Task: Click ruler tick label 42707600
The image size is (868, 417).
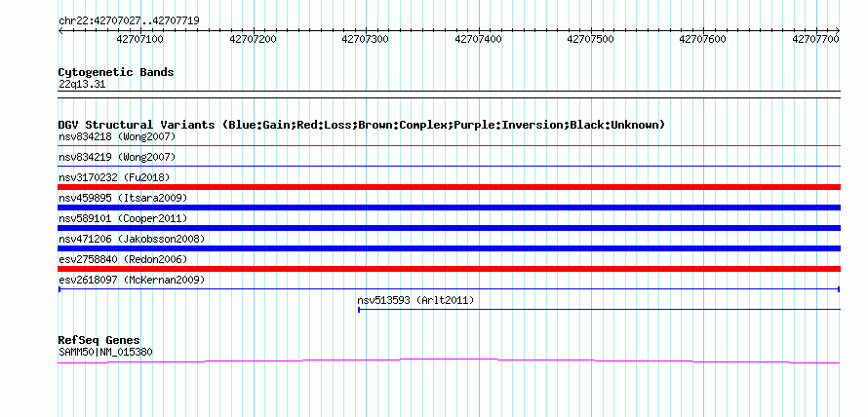Action: click(702, 39)
